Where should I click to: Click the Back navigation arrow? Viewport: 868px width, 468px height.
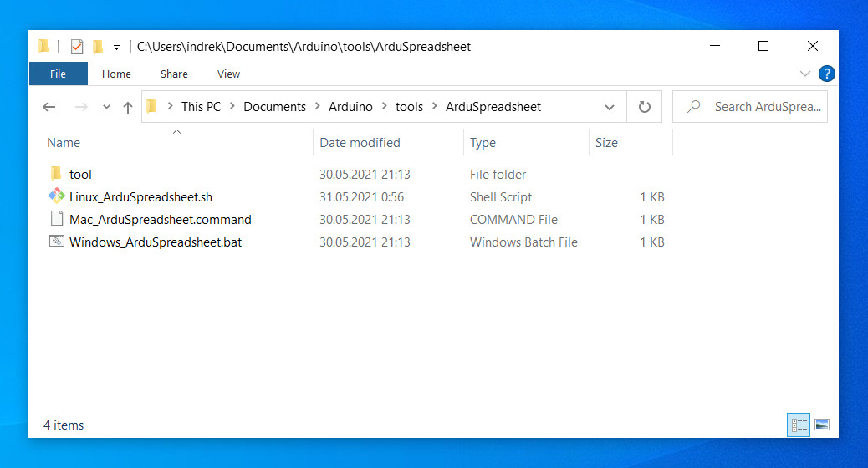point(49,107)
